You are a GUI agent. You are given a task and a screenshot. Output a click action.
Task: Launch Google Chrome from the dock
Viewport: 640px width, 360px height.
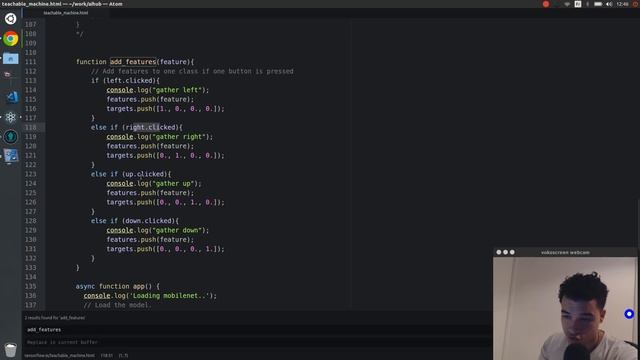tap(11, 39)
